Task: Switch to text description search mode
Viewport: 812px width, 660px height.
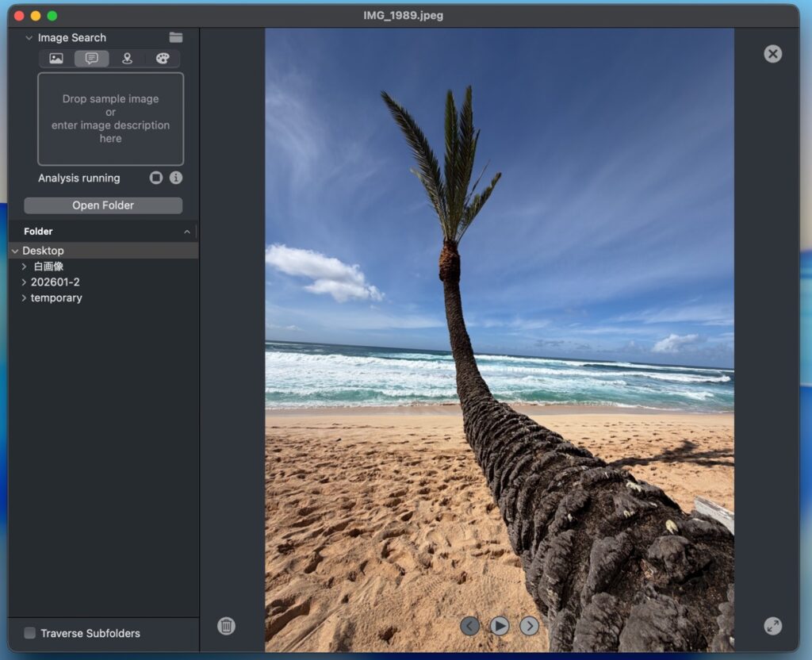Action: click(x=92, y=59)
